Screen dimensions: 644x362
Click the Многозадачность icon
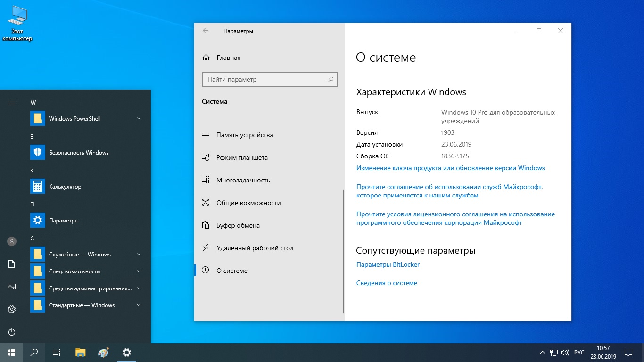pyautogui.click(x=206, y=180)
